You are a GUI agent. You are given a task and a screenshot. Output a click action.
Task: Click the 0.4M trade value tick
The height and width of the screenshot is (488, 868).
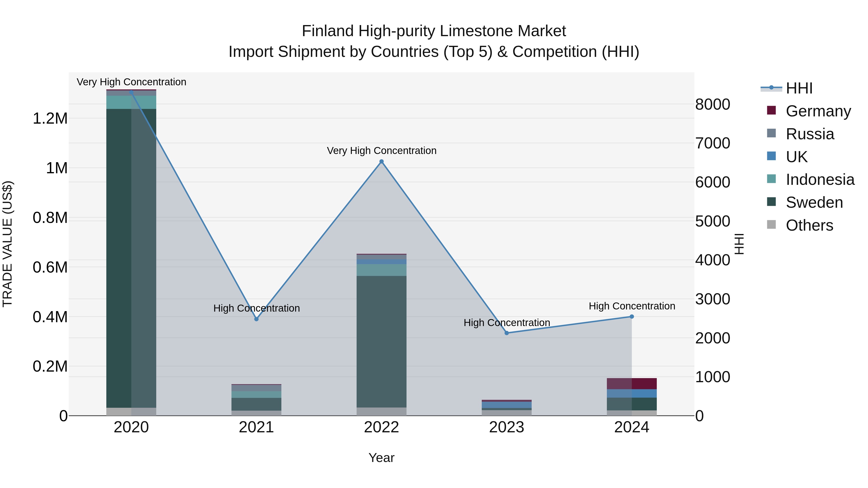(x=50, y=317)
